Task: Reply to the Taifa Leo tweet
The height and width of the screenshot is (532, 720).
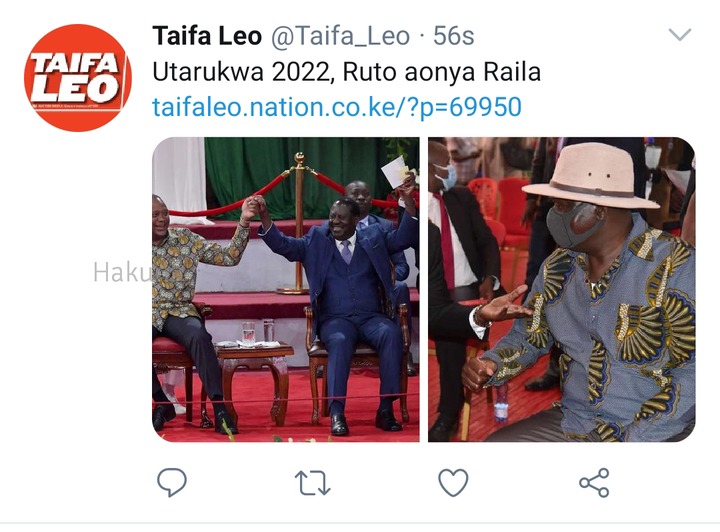Action: (x=172, y=482)
